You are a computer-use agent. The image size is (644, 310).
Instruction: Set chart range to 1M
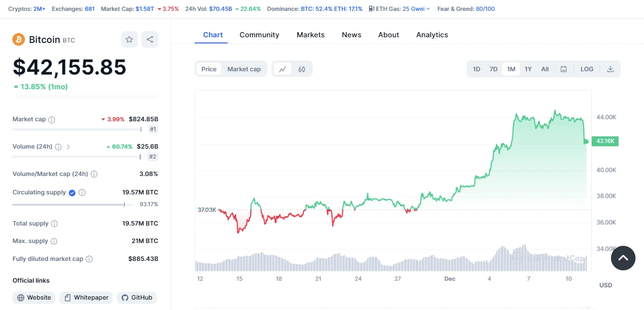(x=511, y=69)
